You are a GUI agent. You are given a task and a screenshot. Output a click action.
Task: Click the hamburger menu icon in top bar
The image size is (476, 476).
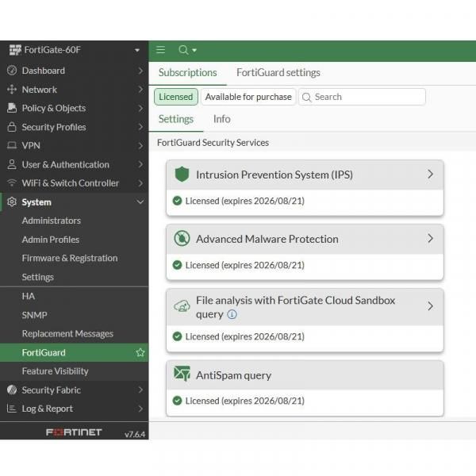pyautogui.click(x=160, y=50)
